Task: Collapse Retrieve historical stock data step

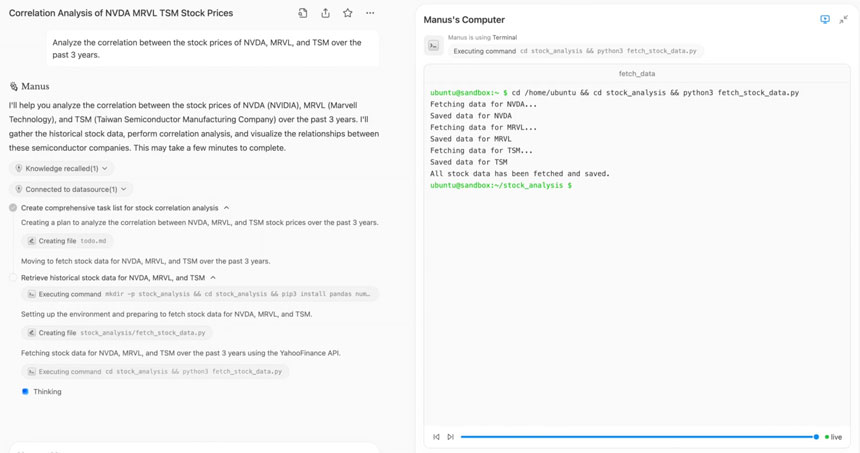Action: pos(213,278)
